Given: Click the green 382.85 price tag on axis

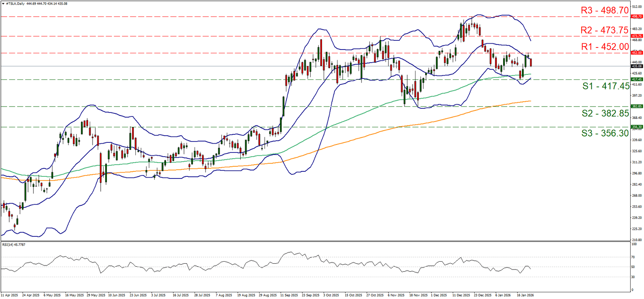Looking at the screenshot, I should tap(637, 107).
